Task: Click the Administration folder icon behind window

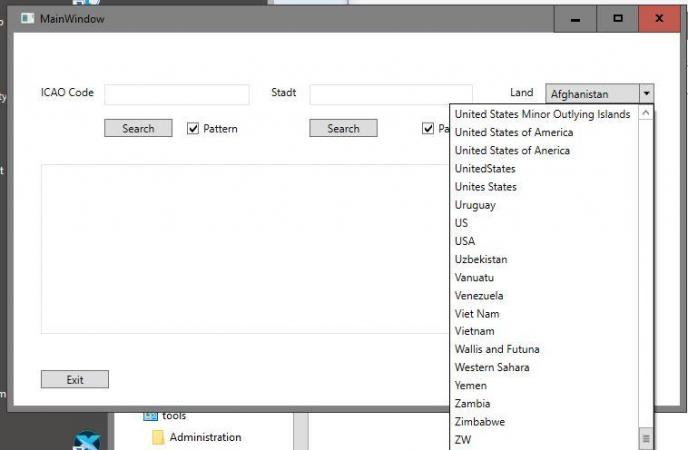Action: tap(158, 437)
